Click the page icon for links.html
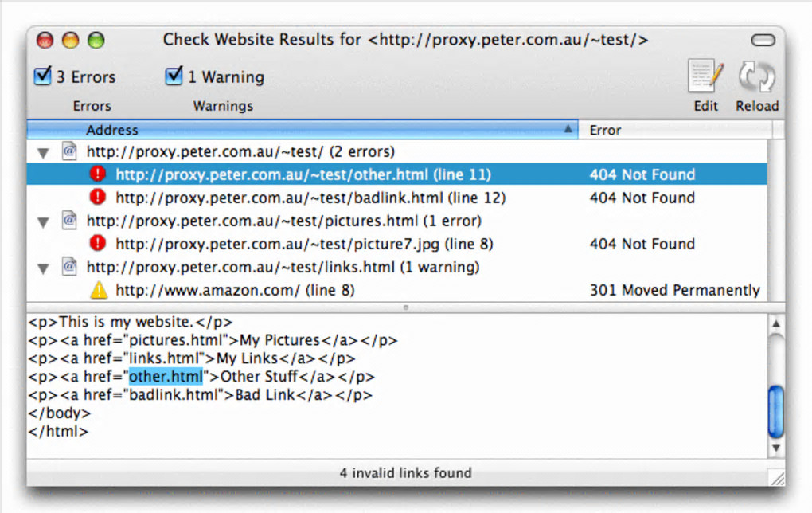The width and height of the screenshot is (812, 513). [x=69, y=267]
